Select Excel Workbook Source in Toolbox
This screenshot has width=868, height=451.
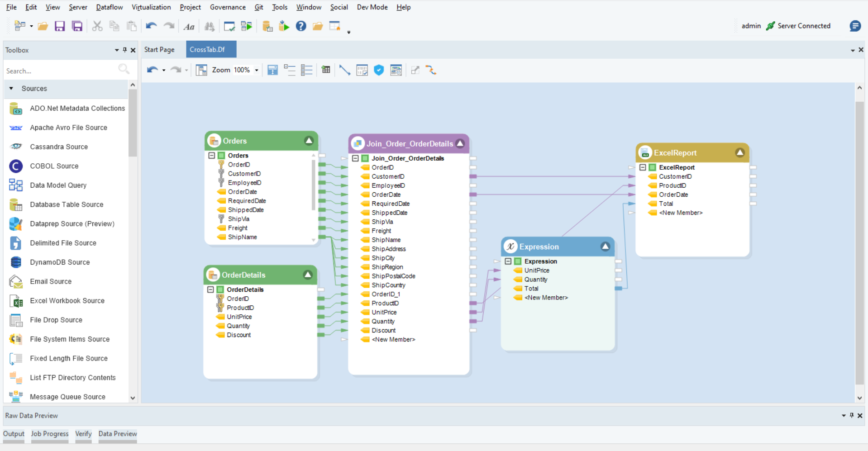click(x=67, y=301)
